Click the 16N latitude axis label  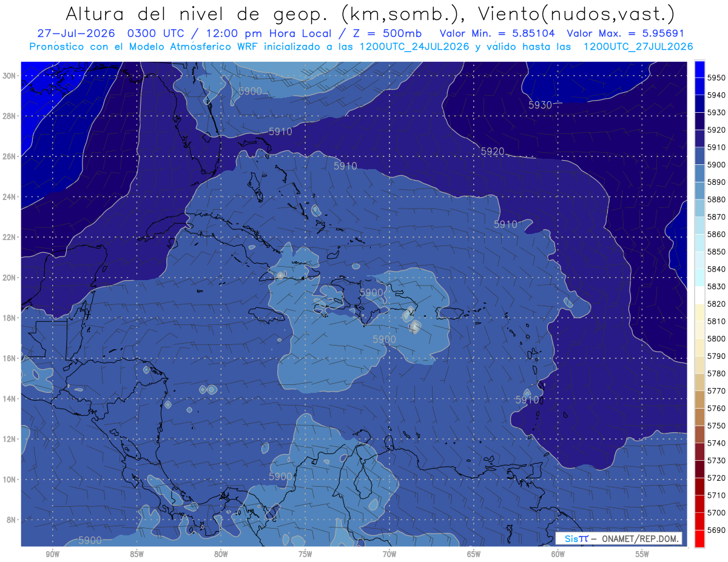pyautogui.click(x=10, y=358)
